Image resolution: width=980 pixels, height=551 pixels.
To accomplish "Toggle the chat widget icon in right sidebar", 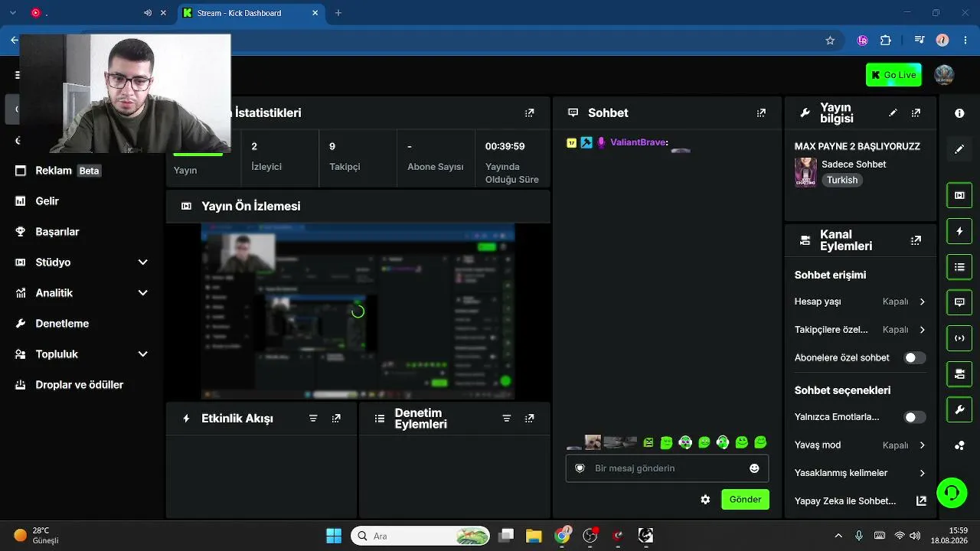I will click(959, 302).
